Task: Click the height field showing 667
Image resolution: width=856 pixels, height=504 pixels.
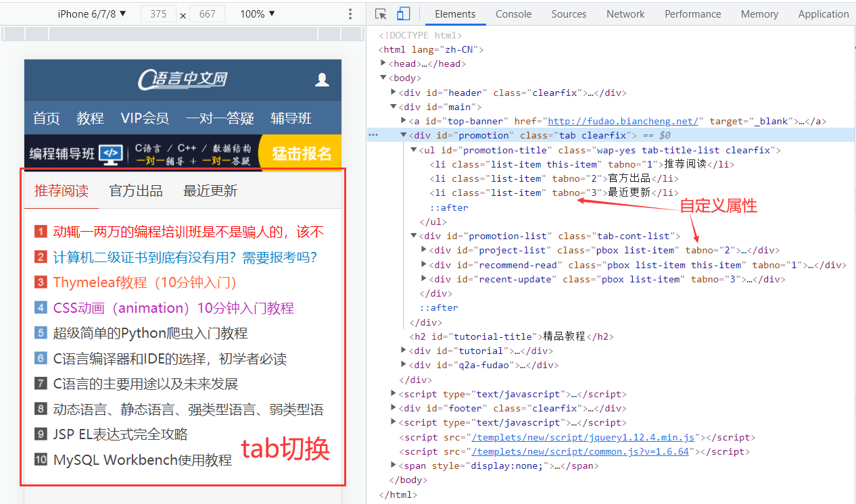Action: click(208, 14)
